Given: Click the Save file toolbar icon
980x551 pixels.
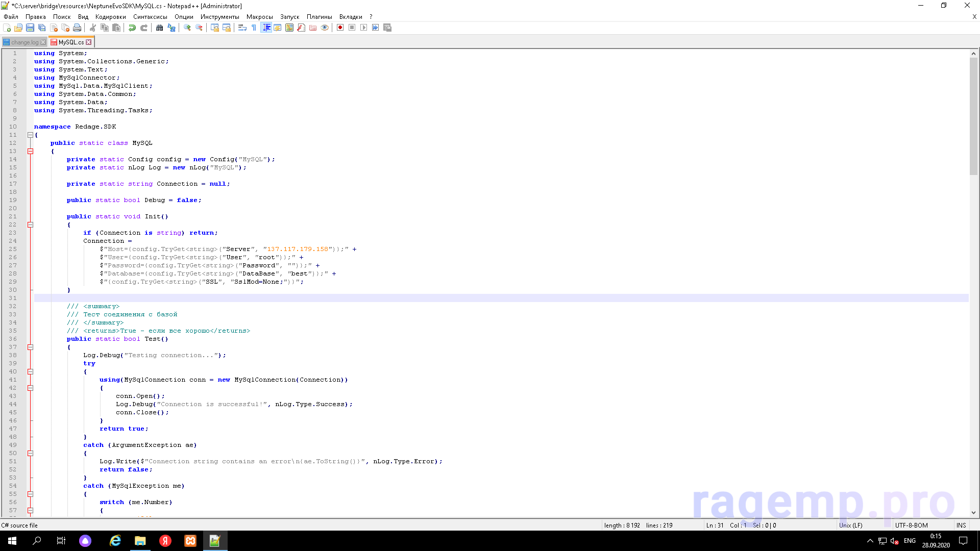Looking at the screenshot, I should tap(30, 28).
